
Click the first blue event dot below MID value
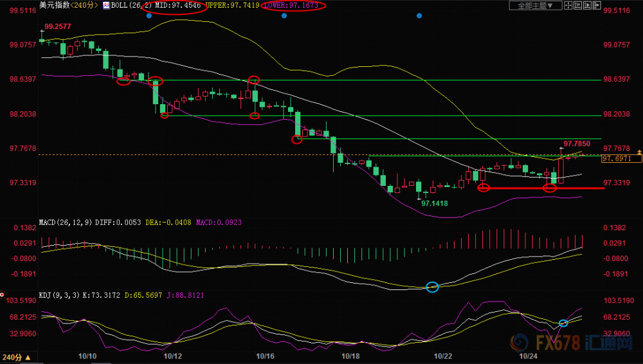149,15
